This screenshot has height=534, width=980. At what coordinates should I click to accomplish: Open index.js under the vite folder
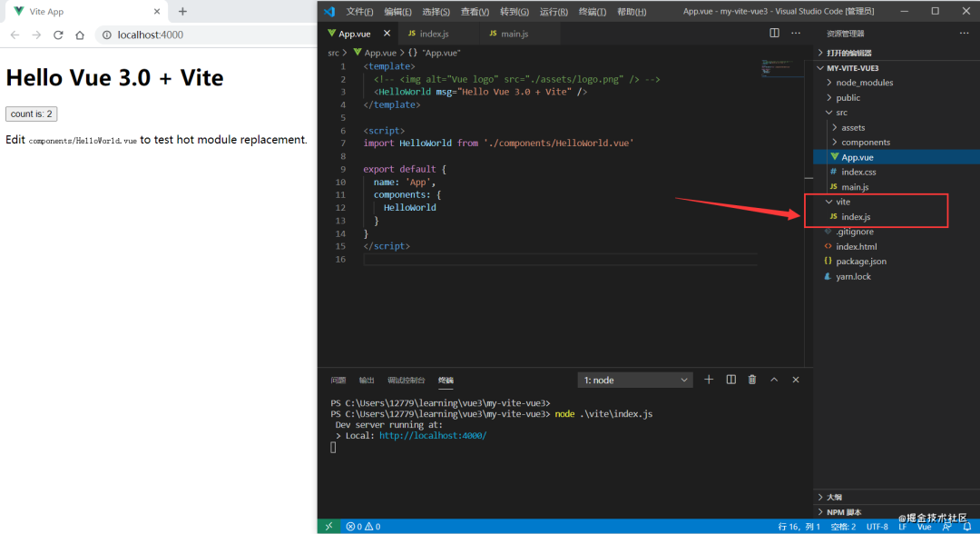pos(897,217)
